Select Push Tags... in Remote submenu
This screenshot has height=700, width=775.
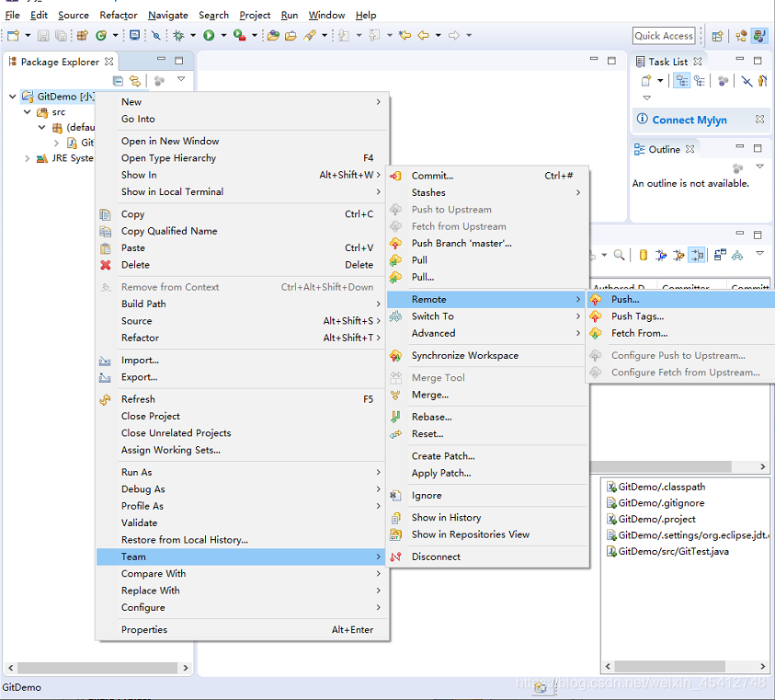tap(680, 316)
